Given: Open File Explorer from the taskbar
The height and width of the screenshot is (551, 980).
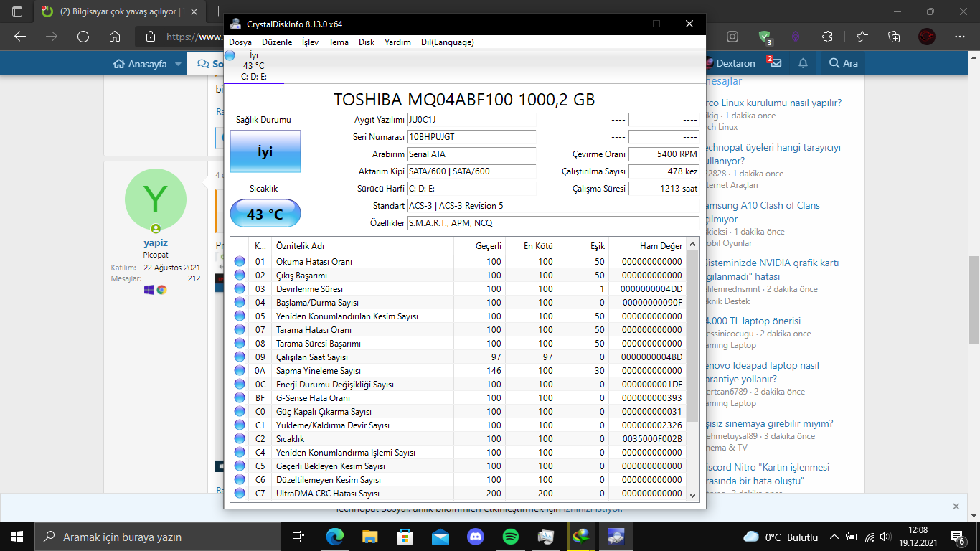Looking at the screenshot, I should pos(370,537).
